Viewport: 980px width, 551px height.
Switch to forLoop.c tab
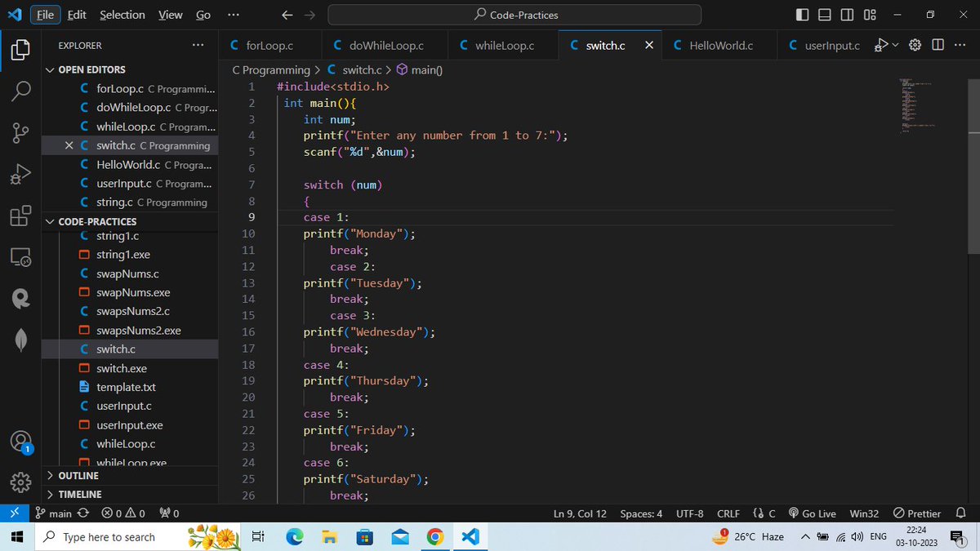click(271, 45)
